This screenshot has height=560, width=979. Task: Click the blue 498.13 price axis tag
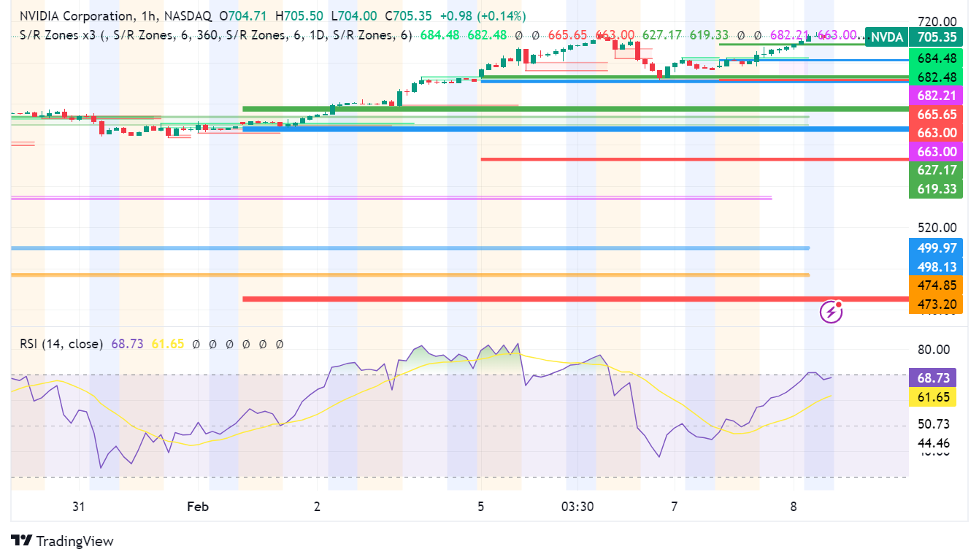coord(937,266)
